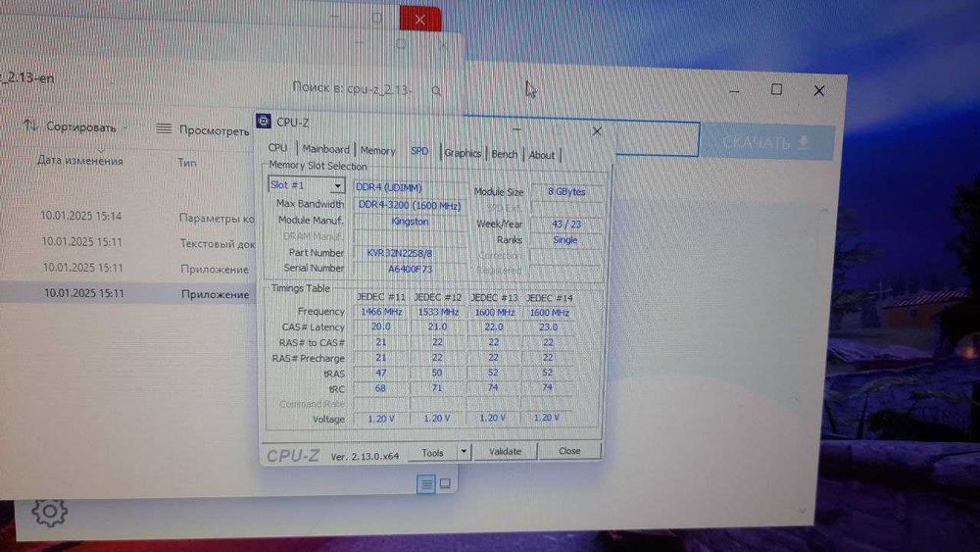The image size is (980, 552).
Task: Open the About tab in CPU-Z
Action: [x=541, y=155]
